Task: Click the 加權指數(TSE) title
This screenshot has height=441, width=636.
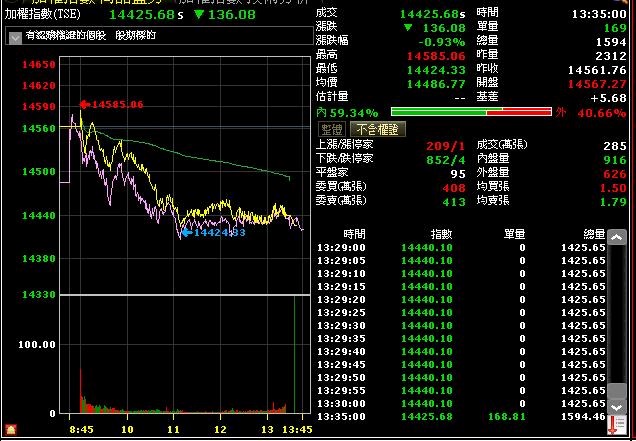Action: pos(43,15)
